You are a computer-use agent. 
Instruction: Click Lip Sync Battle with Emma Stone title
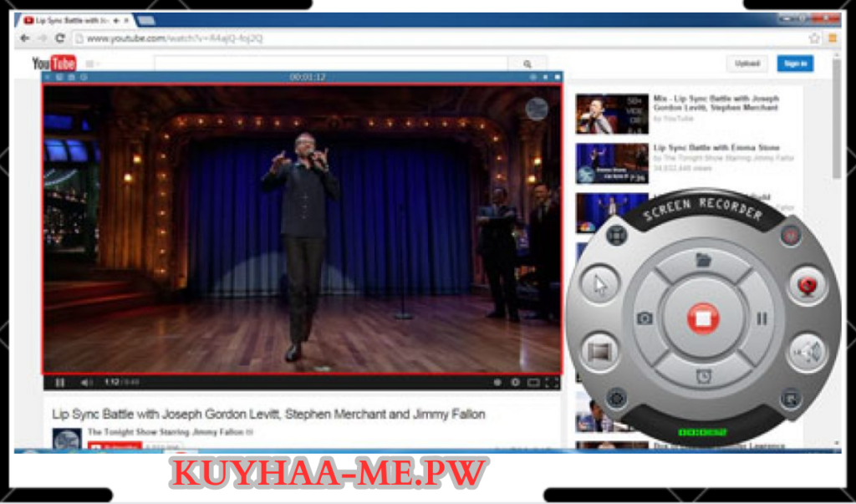click(716, 147)
